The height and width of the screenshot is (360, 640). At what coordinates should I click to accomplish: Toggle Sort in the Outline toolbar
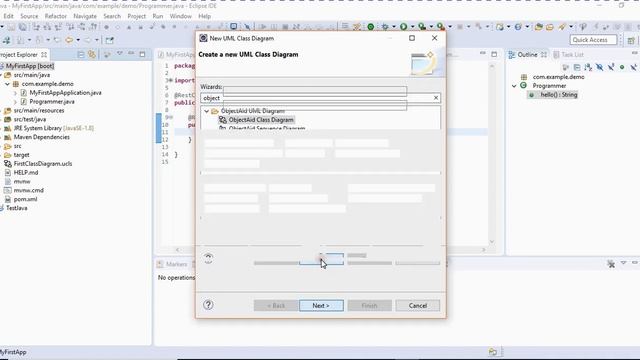coord(588,67)
